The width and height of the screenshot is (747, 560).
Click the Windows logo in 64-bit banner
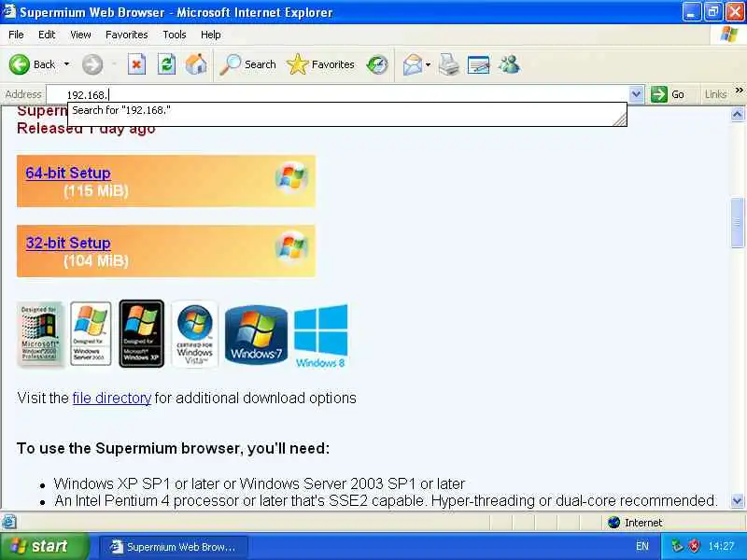click(x=291, y=178)
